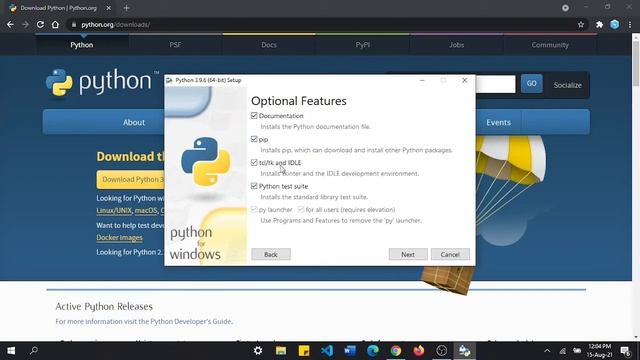Screen dimensions: 640x360
Task: Open Windows Start menu
Action: [11, 351]
